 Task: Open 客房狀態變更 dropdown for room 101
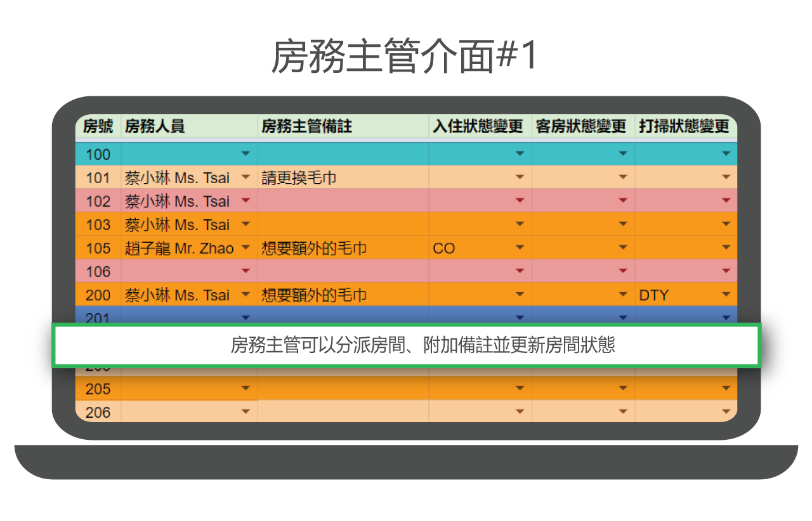point(623,177)
